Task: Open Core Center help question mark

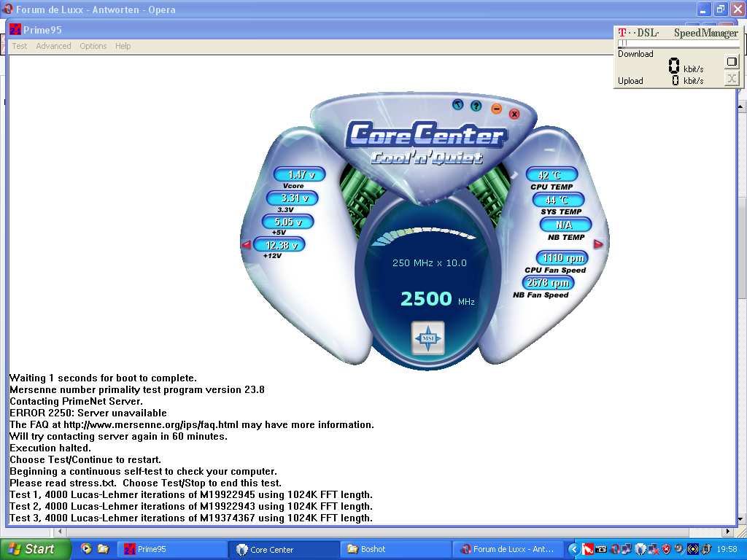Action: pos(476,106)
